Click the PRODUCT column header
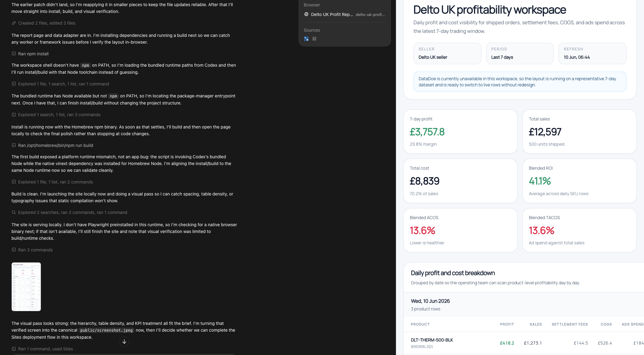The height and width of the screenshot is (355, 644). click(x=420, y=324)
